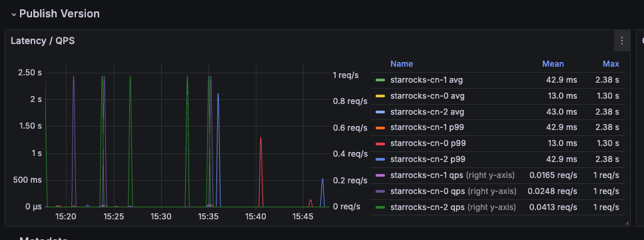
Task: Click the Publish Version row title
Action: tap(59, 14)
